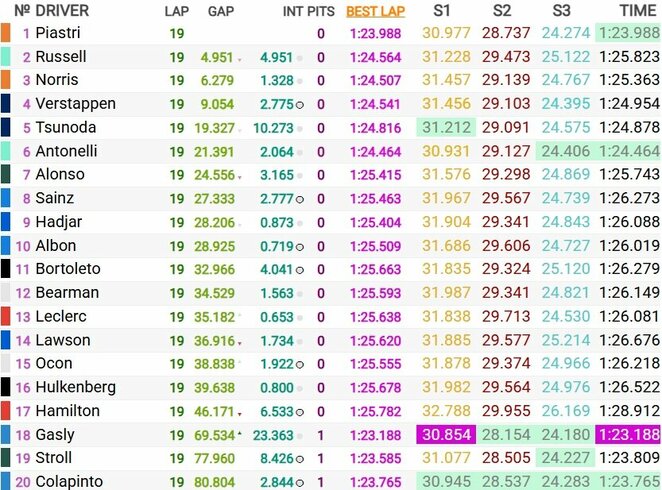This screenshot has height=490, width=662.
Task: Click the S1 sector column header
Action: (x=441, y=11)
